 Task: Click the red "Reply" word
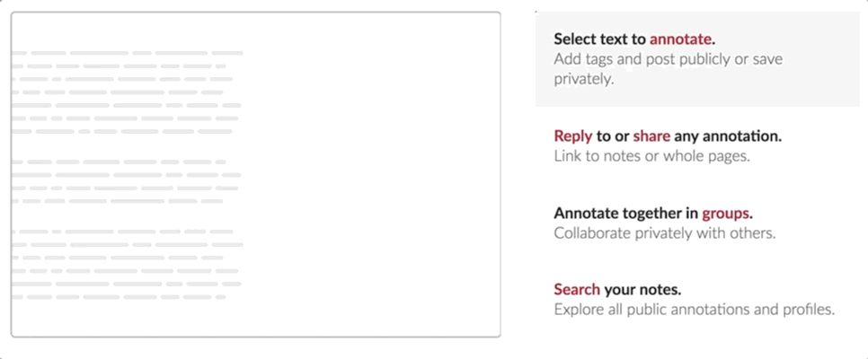point(573,136)
